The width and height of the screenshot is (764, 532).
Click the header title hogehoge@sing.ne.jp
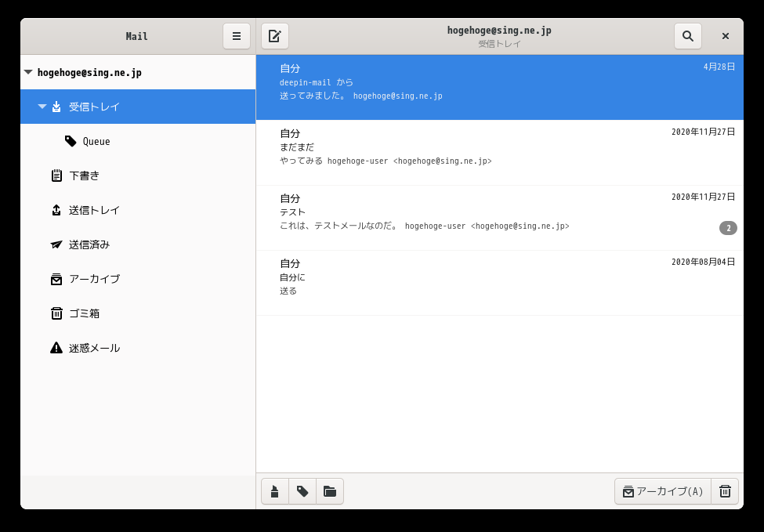tap(499, 31)
